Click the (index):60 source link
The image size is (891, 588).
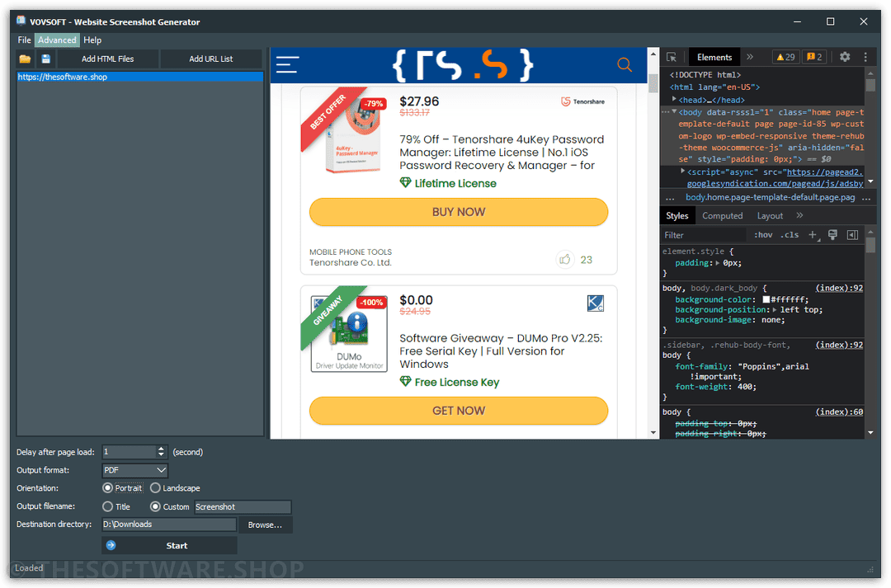(839, 412)
